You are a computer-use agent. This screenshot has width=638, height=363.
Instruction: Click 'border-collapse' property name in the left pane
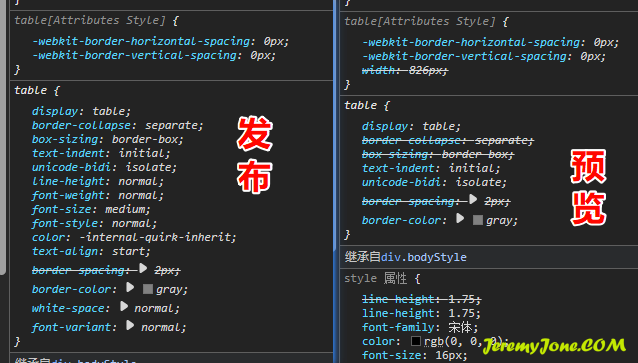(x=81, y=125)
